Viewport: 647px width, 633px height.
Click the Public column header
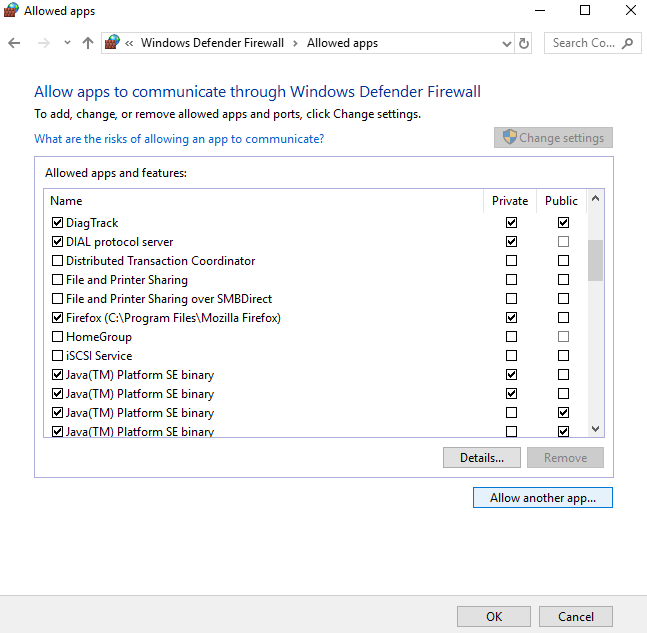[x=561, y=201]
